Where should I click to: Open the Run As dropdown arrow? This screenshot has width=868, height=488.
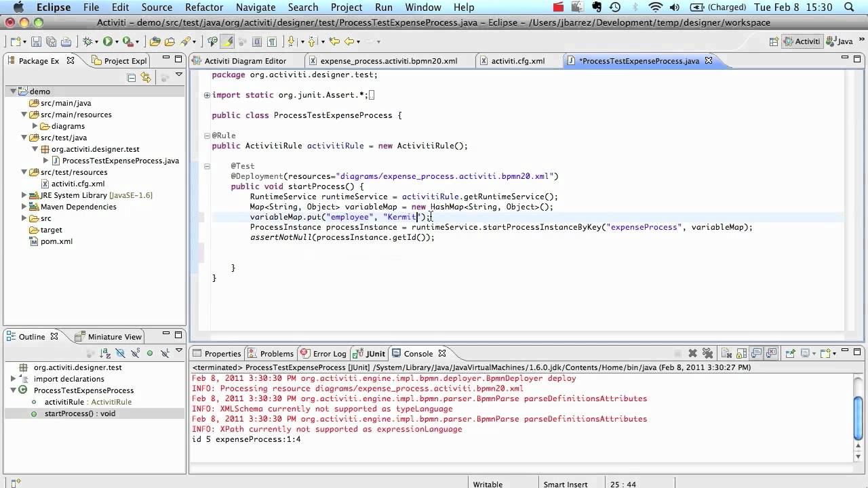[x=117, y=42]
